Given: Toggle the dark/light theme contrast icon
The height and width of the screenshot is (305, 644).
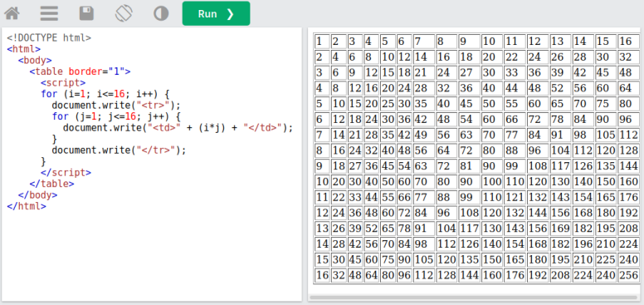Looking at the screenshot, I should [161, 13].
